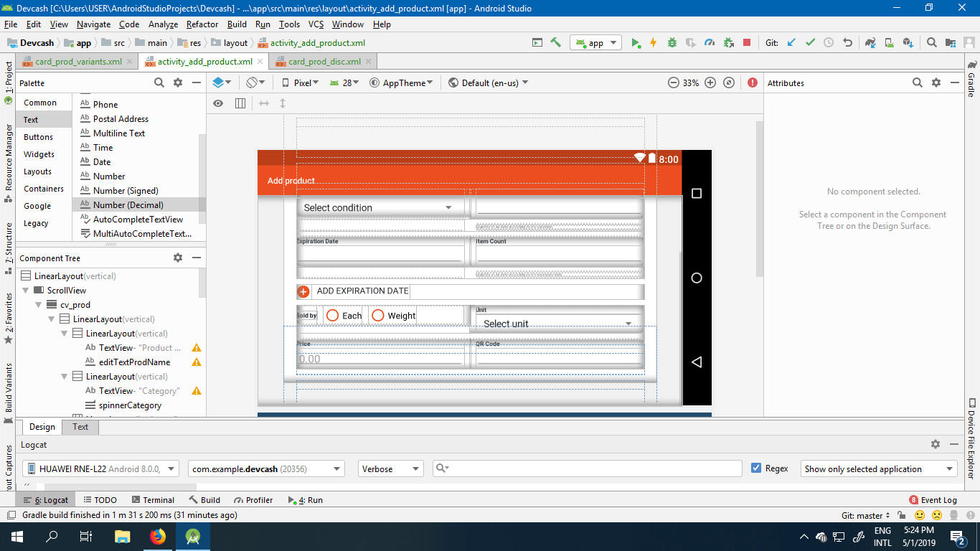Select the Weight radio button in the preview

point(378,315)
